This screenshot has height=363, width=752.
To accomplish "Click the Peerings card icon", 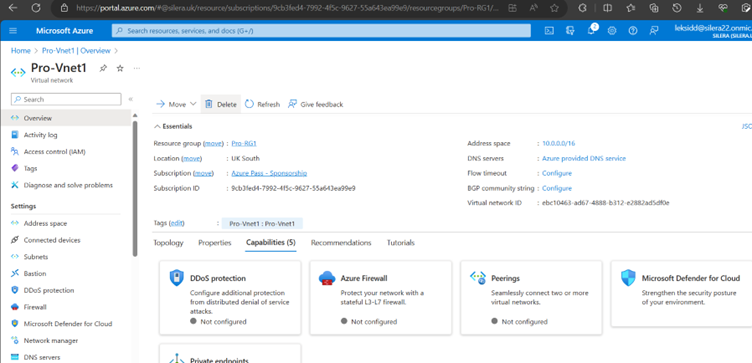I will 478,278.
